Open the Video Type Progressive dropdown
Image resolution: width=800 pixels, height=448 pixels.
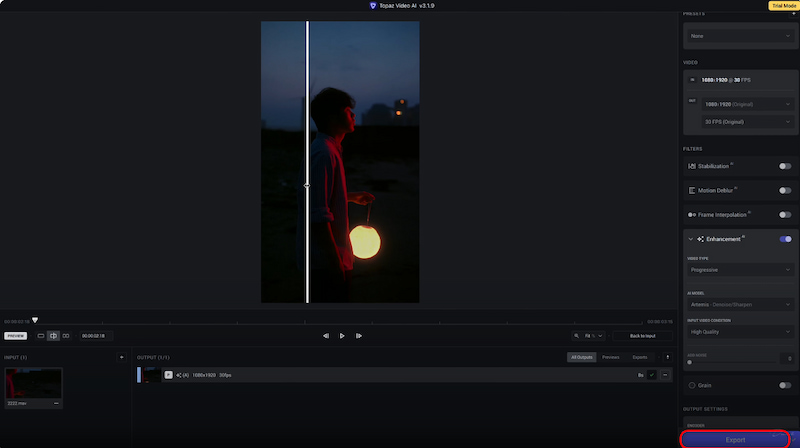click(x=740, y=270)
